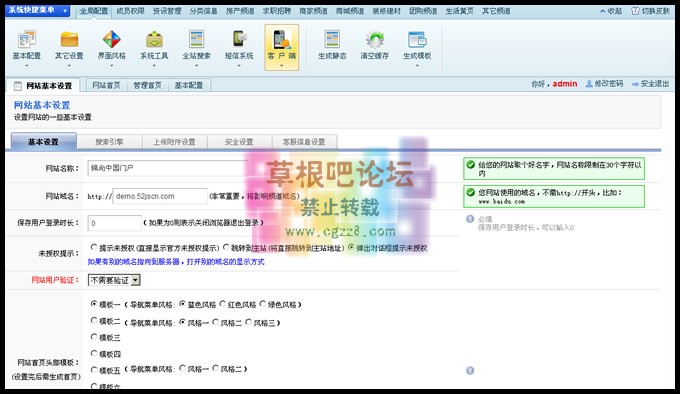680x394 pixels.
Task: Open 成员权限 top menu
Action: 131,11
